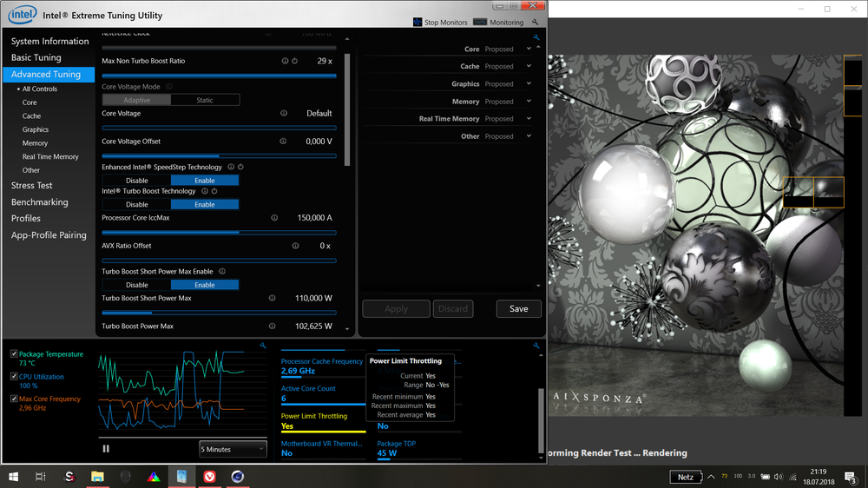Uncheck the Package Temperature checkbox
The height and width of the screenshot is (488, 868).
tap(14, 354)
